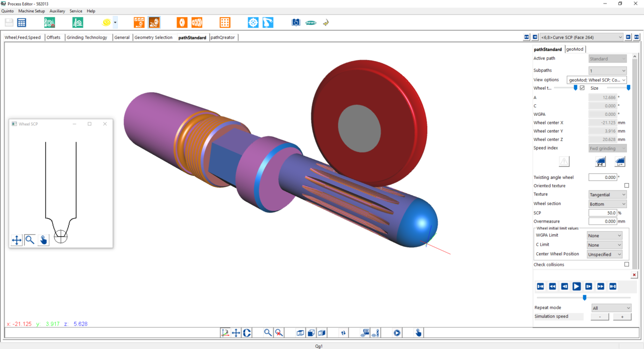
Task: Open the C Limit dropdown
Action: [605, 245]
